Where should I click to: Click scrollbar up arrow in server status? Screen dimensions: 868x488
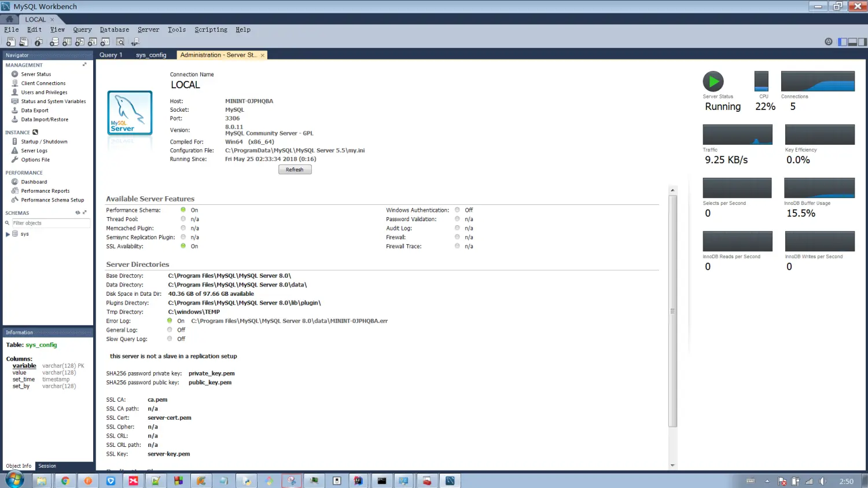point(672,190)
